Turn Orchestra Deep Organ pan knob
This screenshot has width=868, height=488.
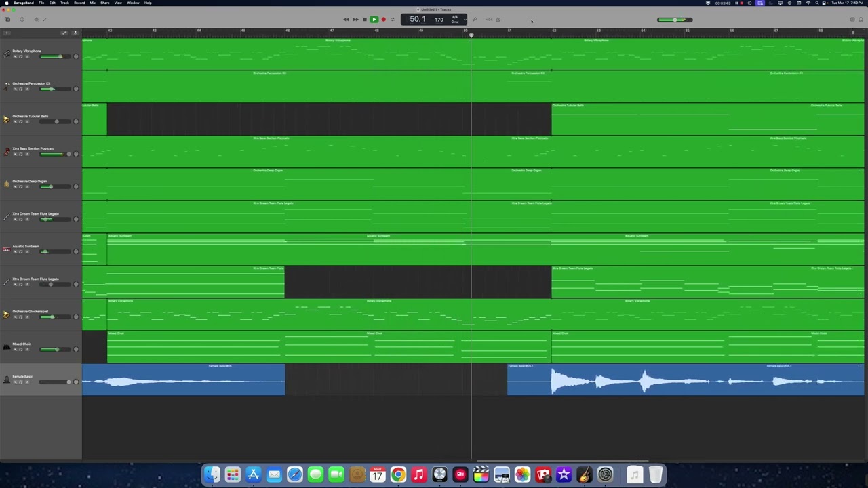[x=76, y=186]
